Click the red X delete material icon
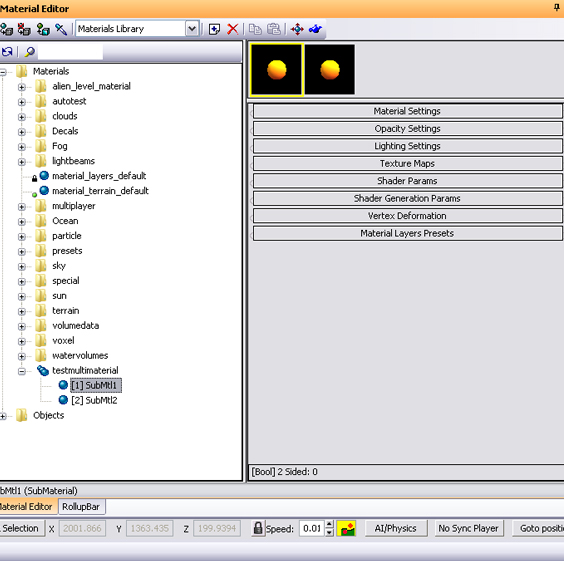564x561 pixels. [233, 29]
